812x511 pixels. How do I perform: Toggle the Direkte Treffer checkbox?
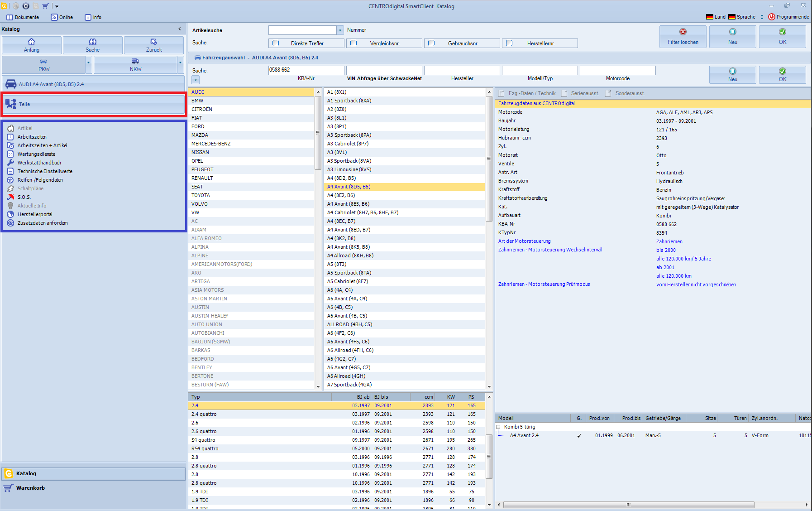point(276,43)
